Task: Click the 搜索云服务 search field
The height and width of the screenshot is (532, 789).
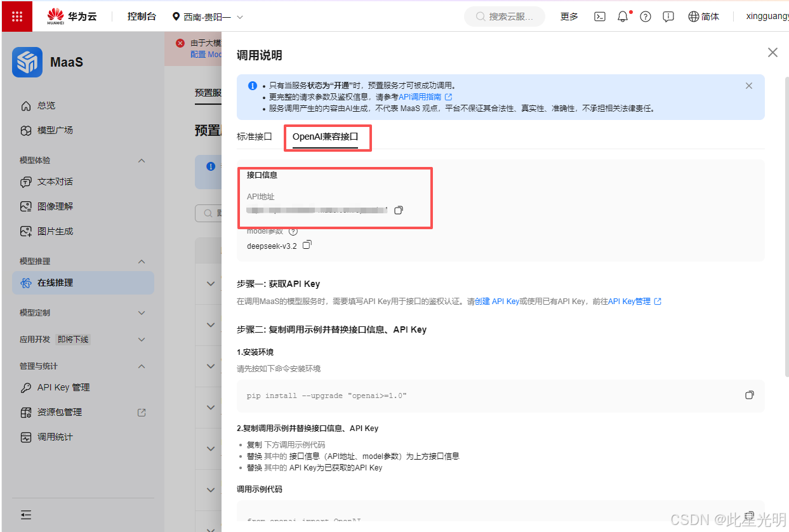Action: coord(505,17)
